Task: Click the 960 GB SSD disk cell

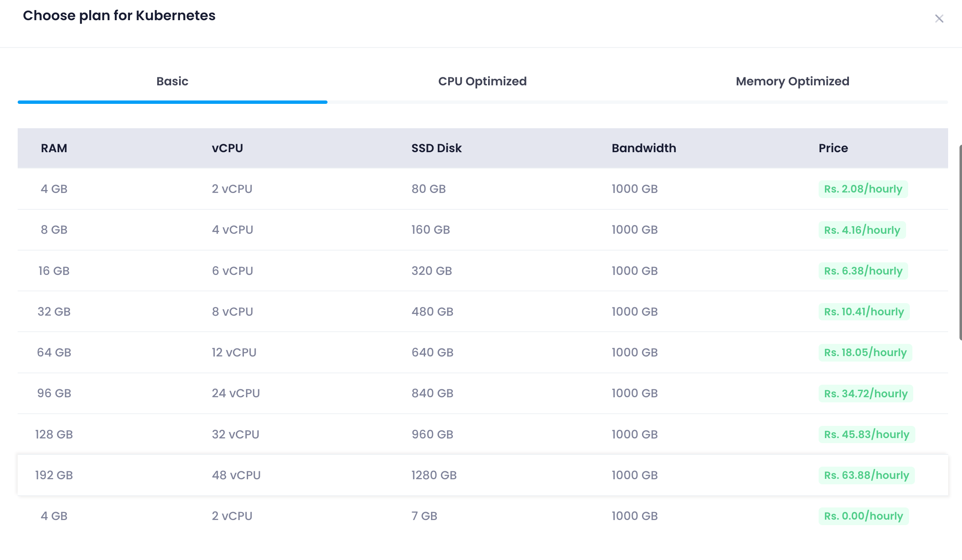Action: [432, 434]
